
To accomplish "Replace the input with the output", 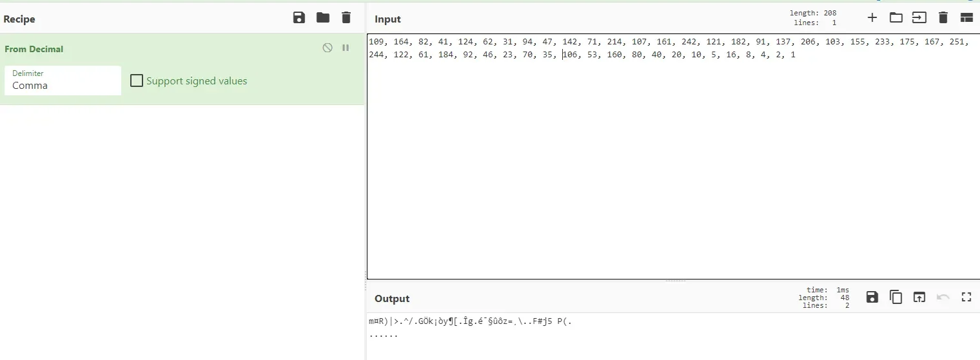I will [919, 297].
